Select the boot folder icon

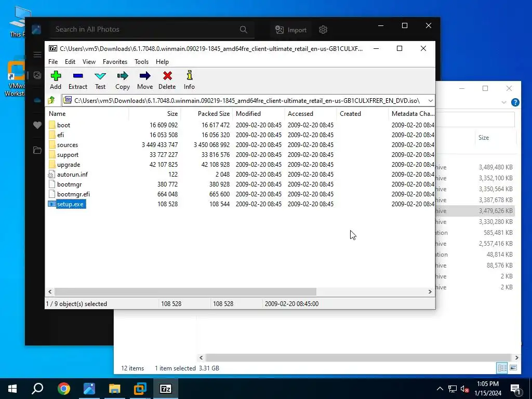pyautogui.click(x=52, y=125)
